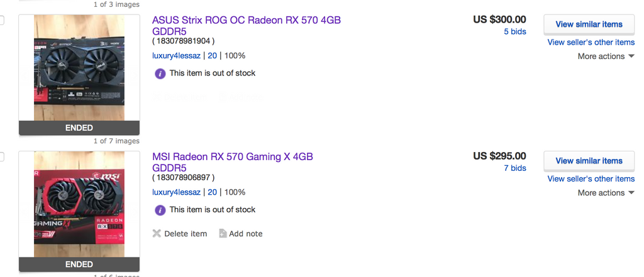Click the out-of-stock info icon for ASUS listing

pos(160,73)
